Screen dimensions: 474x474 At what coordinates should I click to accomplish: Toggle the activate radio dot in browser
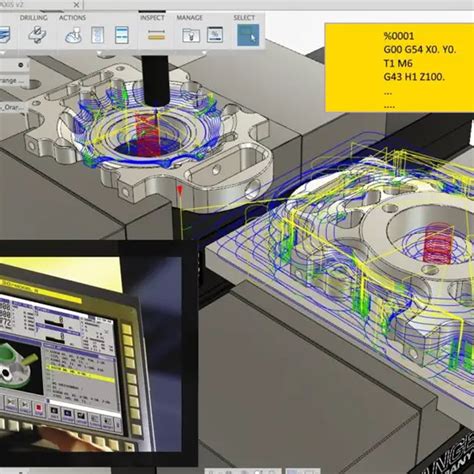21,65
